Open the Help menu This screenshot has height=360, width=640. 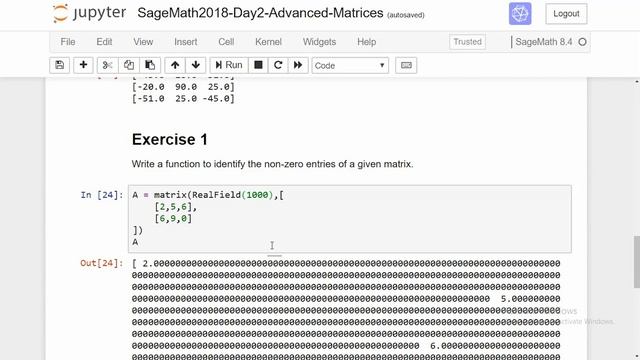[367, 42]
